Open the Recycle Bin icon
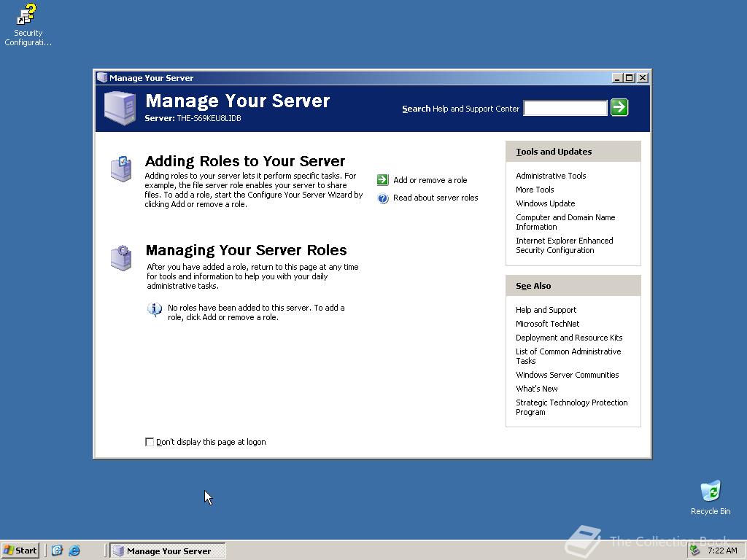This screenshot has width=747, height=560. click(711, 497)
